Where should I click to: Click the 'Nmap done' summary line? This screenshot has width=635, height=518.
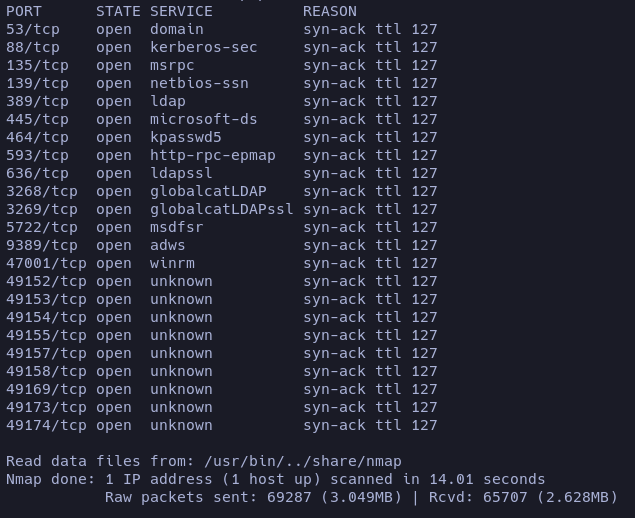pos(275,479)
